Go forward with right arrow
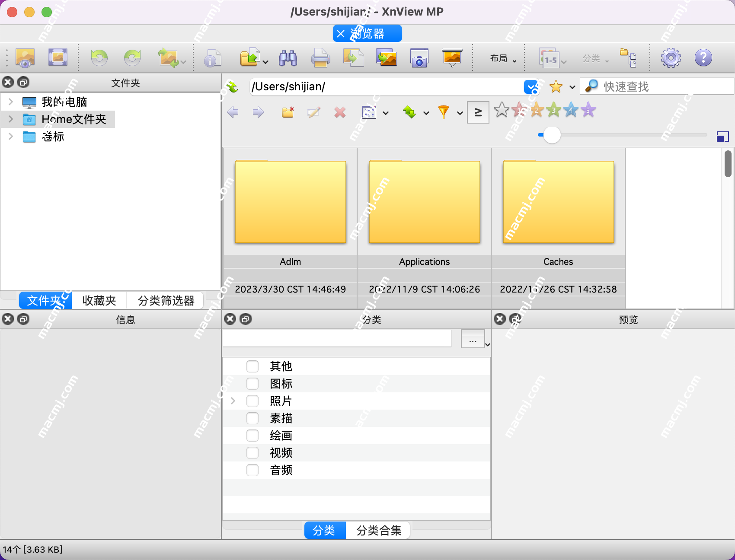The image size is (735, 560). click(x=259, y=112)
